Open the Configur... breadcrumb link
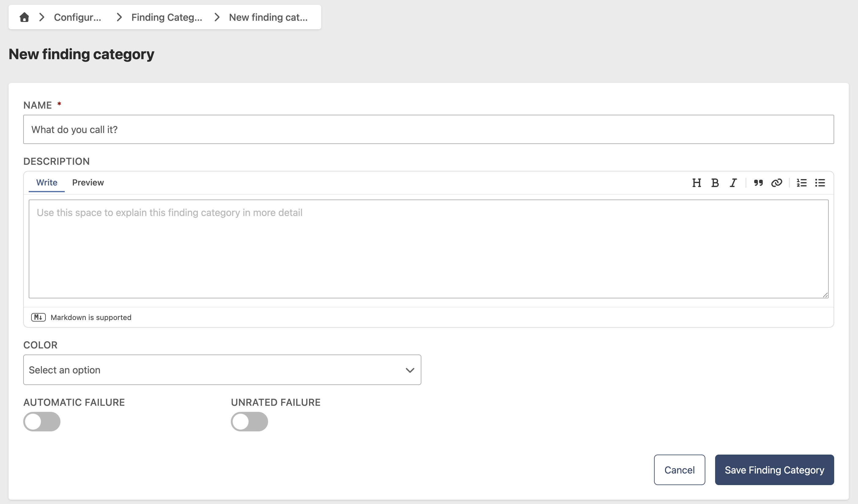The image size is (858, 504). tap(78, 17)
